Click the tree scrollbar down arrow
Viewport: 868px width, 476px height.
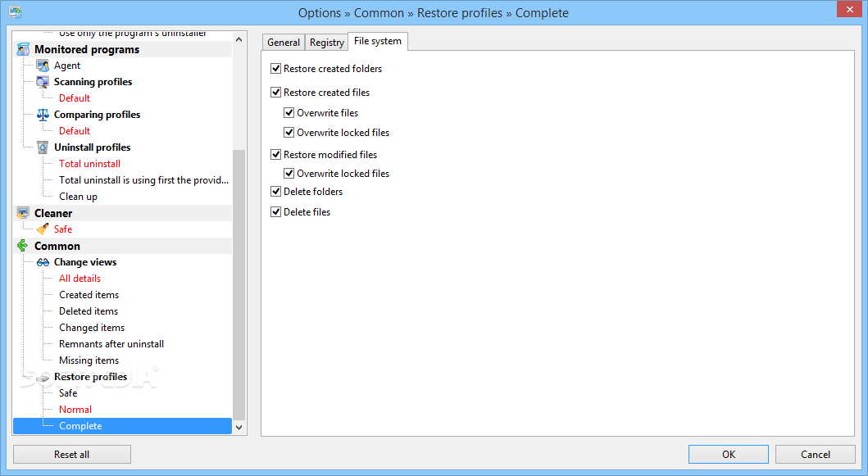pos(239,428)
